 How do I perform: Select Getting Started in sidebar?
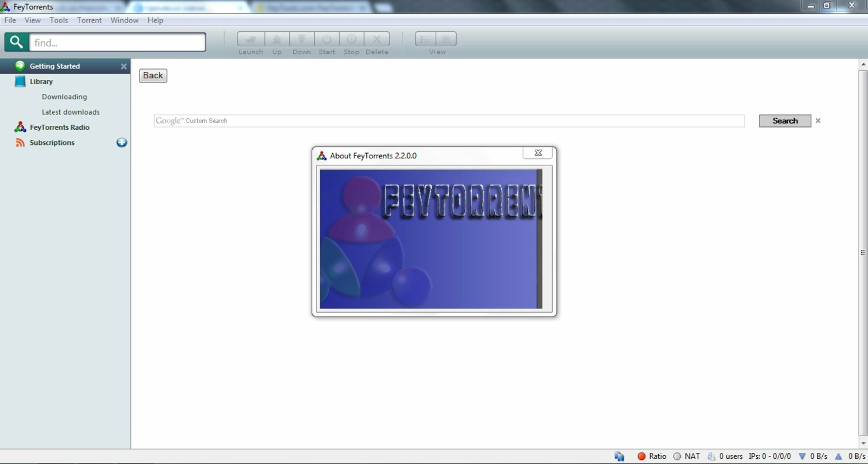[55, 66]
